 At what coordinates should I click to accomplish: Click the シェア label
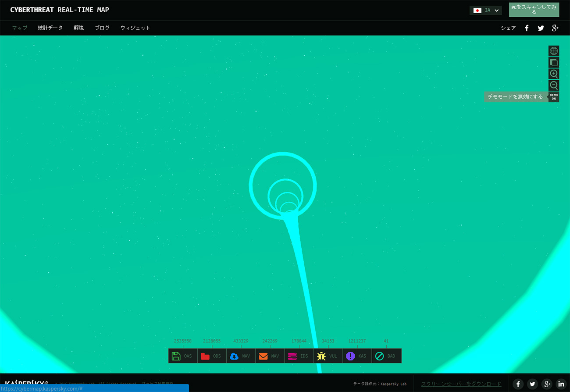(508, 28)
